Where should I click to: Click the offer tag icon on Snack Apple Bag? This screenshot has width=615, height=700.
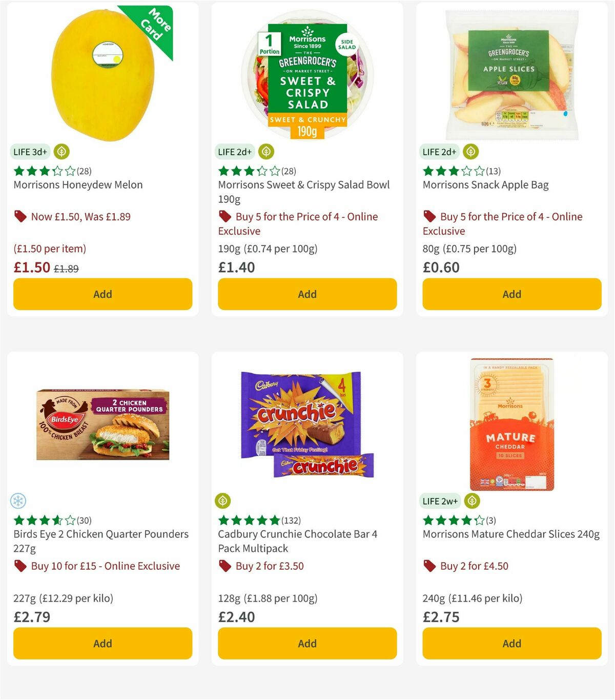[x=429, y=216]
